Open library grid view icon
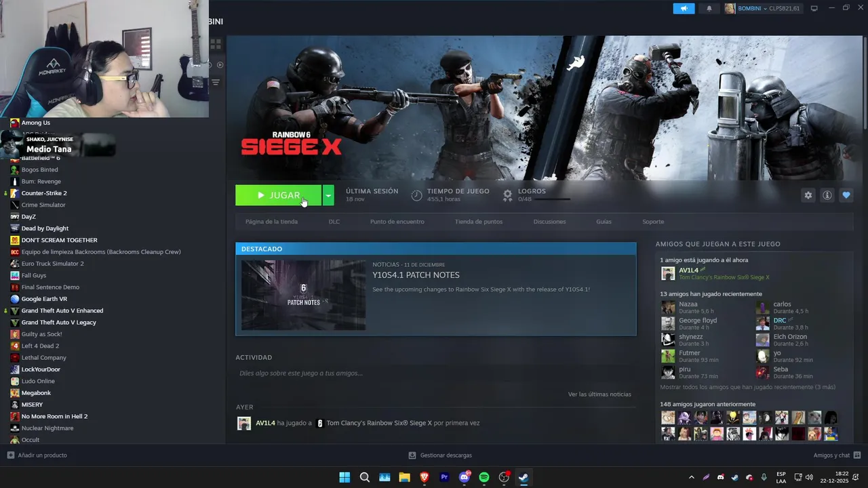The height and width of the screenshot is (488, 868). (x=216, y=44)
